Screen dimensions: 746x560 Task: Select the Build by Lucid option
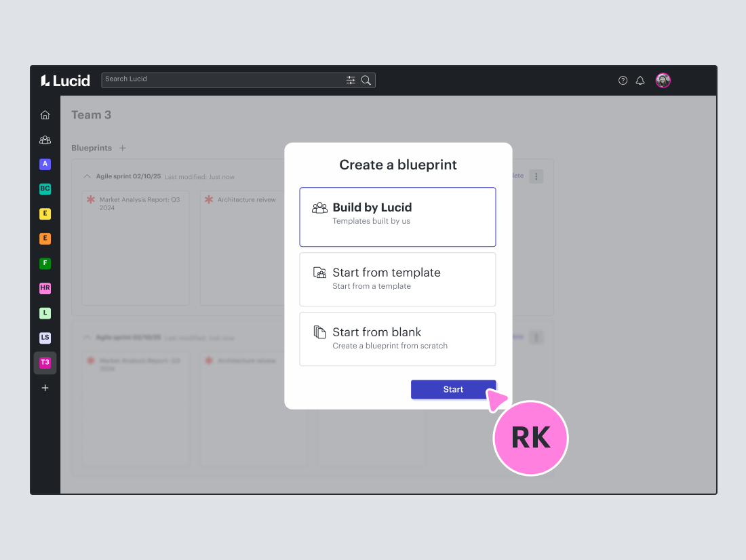[x=397, y=217]
